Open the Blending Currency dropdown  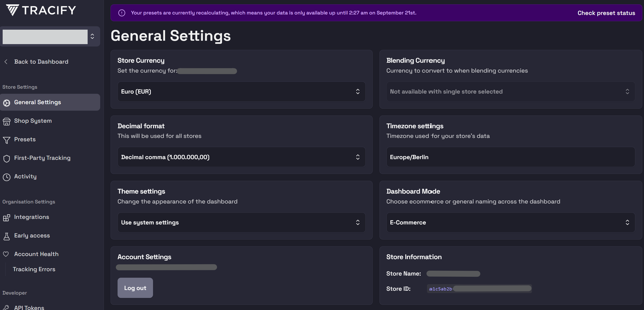510,92
